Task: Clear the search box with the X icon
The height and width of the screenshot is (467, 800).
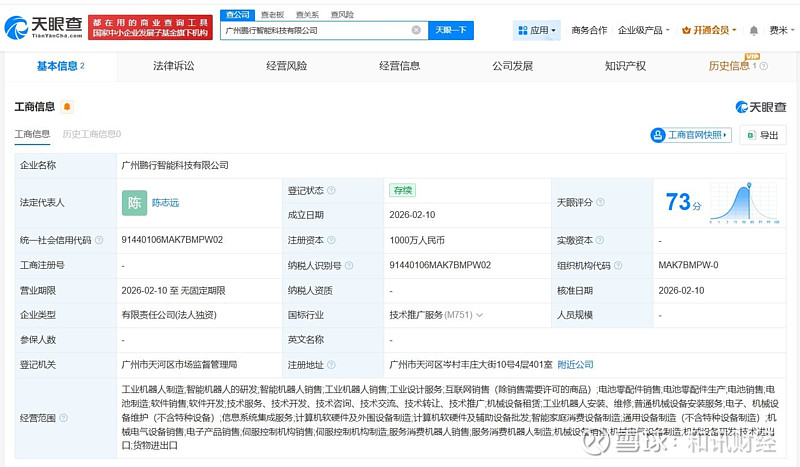Action: [x=416, y=30]
